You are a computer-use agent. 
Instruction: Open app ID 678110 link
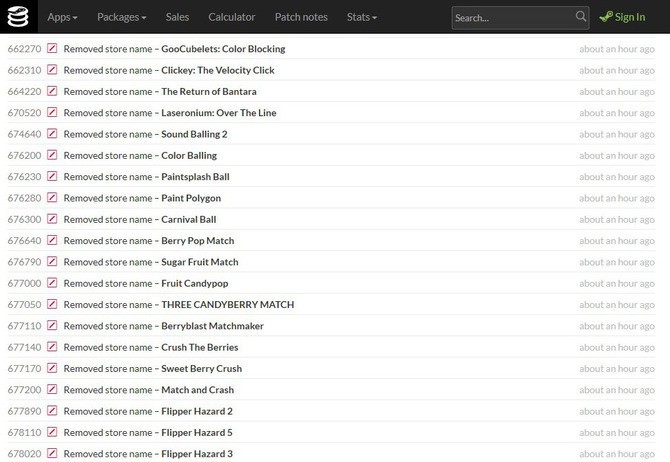[x=24, y=433]
